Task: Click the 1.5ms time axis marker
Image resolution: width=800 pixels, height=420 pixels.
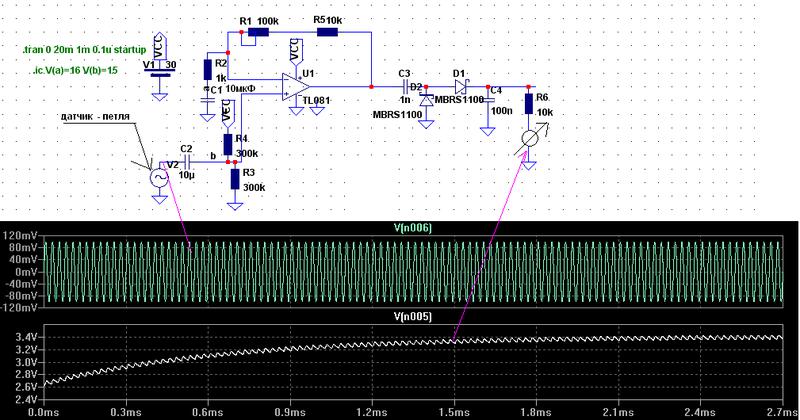Action: click(454, 411)
